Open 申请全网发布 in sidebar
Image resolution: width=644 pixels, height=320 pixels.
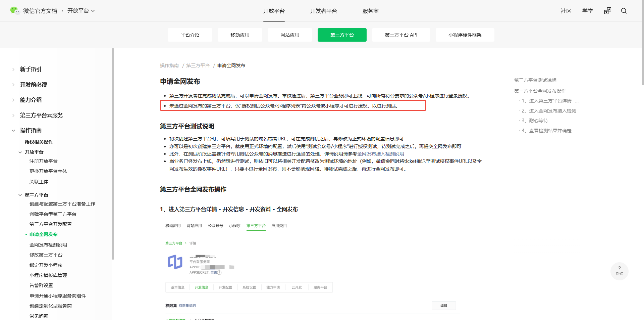(44, 234)
